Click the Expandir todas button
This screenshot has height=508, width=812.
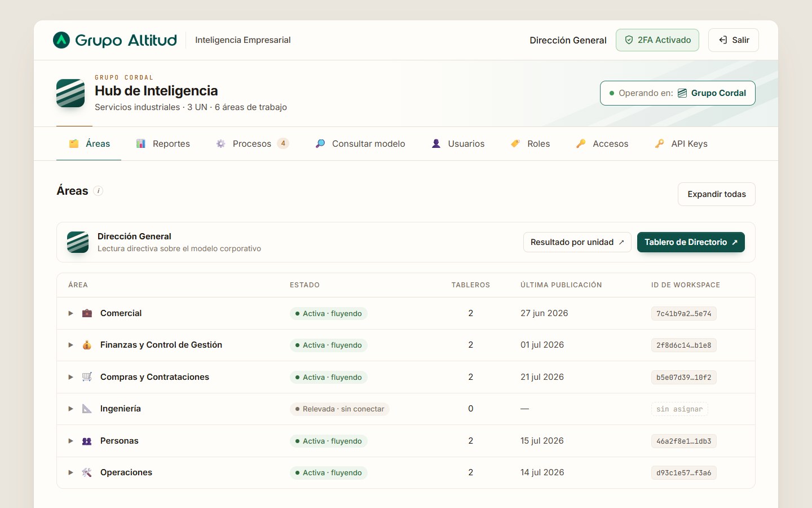pyautogui.click(x=716, y=194)
